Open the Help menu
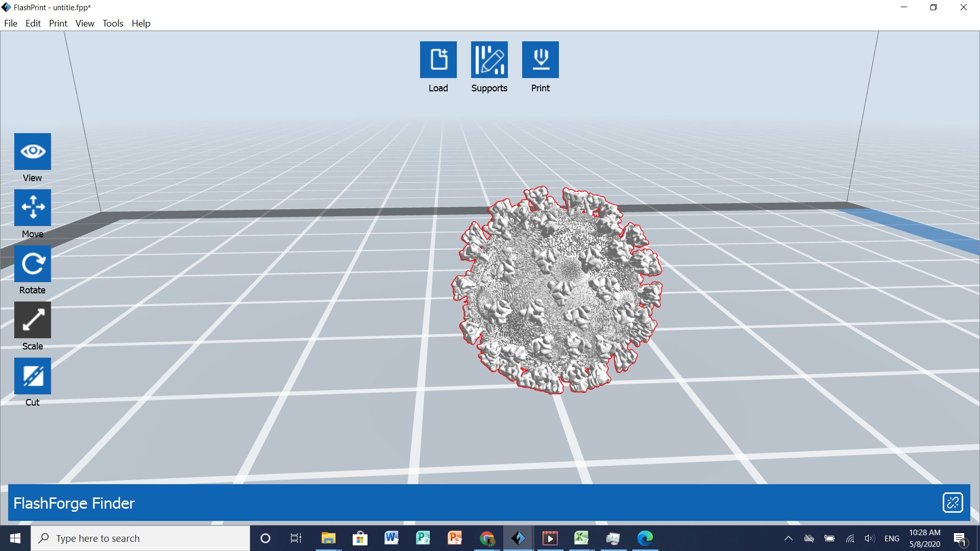The image size is (980, 551). point(141,23)
